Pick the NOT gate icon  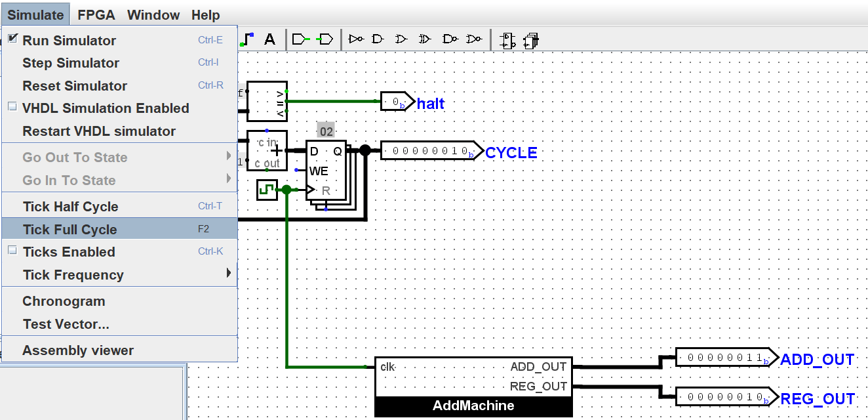click(x=356, y=39)
